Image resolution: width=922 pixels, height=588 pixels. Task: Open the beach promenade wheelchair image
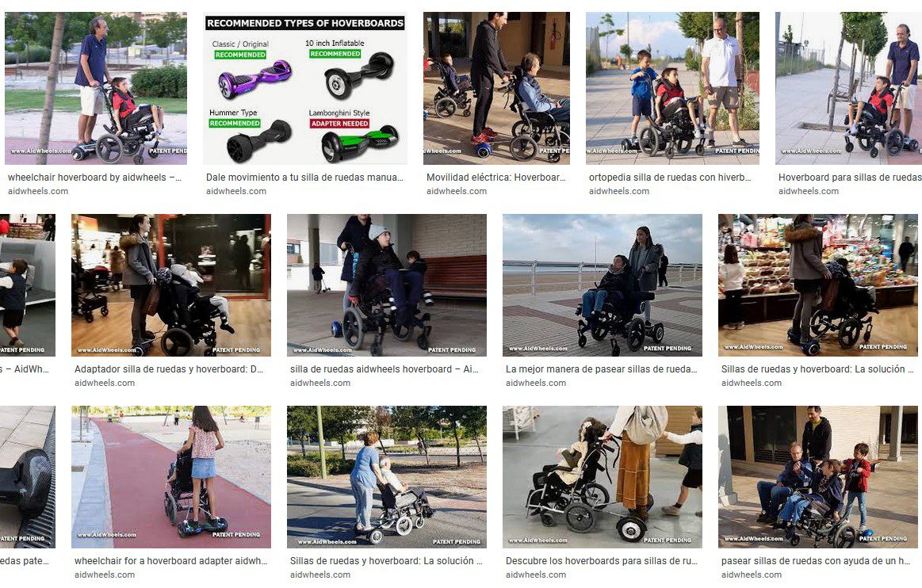coord(603,285)
